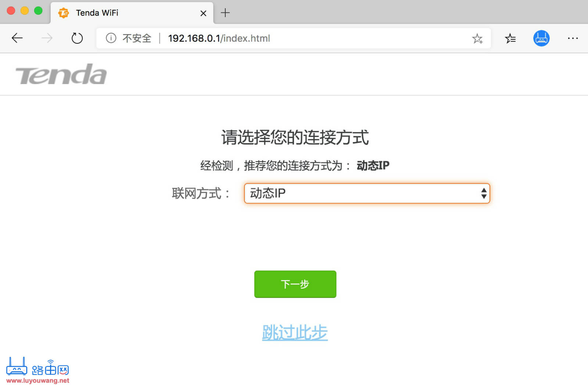This screenshot has width=588, height=390.
Task: Click the green 下一步 button
Action: (x=295, y=284)
